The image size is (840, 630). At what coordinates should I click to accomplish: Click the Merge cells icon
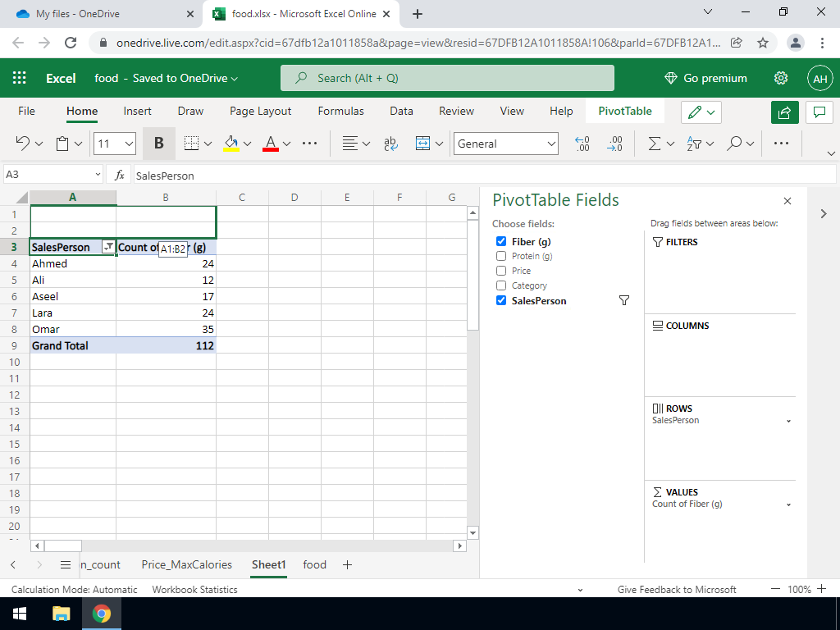coord(422,144)
